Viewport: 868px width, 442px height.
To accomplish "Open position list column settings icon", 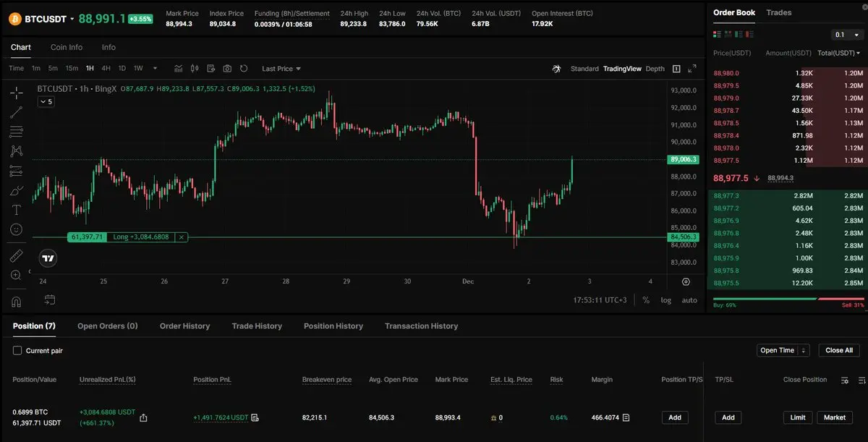I will pos(845,380).
